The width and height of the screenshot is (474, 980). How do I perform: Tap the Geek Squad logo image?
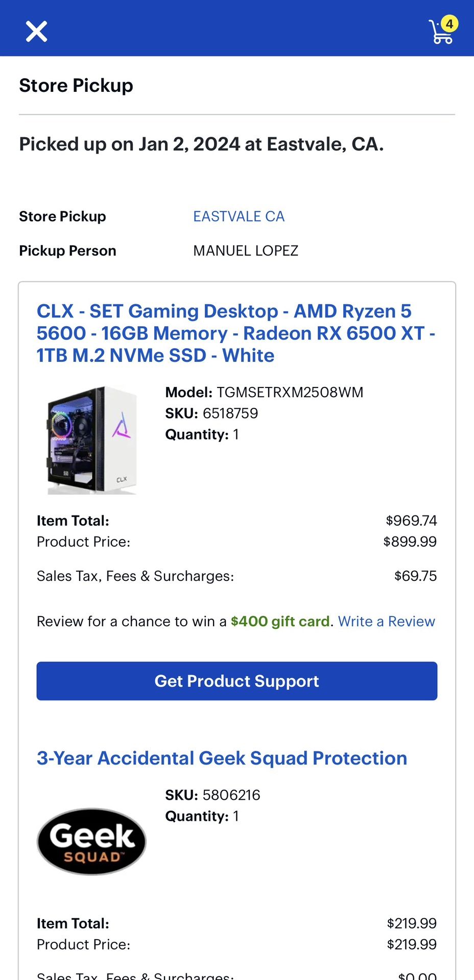click(92, 842)
